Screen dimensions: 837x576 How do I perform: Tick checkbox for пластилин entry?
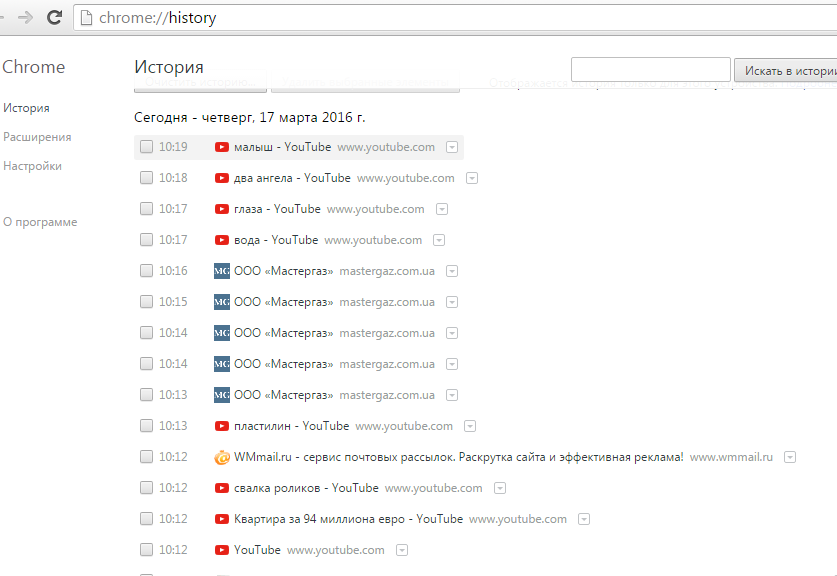pyautogui.click(x=146, y=425)
